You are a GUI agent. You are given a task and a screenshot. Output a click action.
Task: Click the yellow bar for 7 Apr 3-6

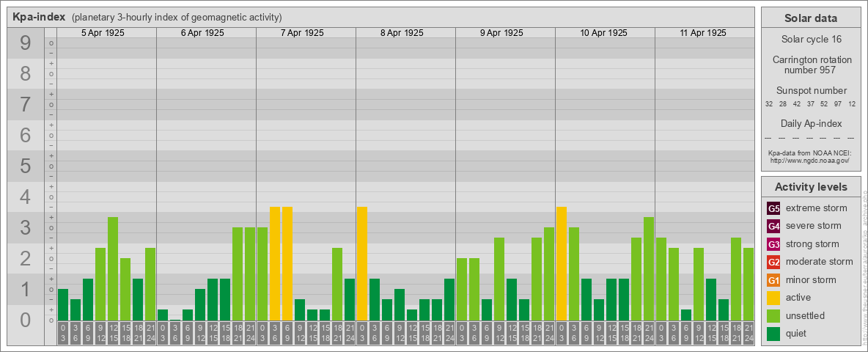click(x=275, y=263)
